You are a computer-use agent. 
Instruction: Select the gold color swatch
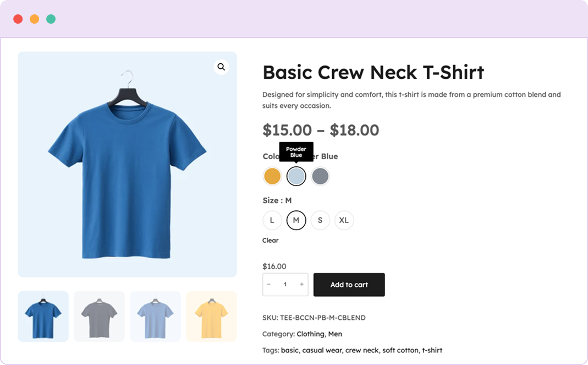(x=272, y=176)
